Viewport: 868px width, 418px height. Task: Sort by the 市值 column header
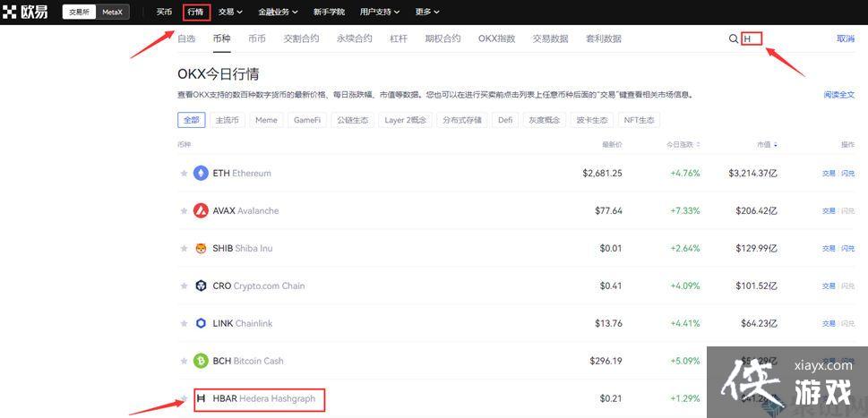pos(766,144)
